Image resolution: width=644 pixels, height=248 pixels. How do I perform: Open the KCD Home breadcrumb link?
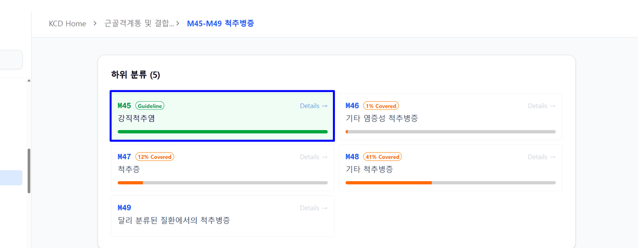[67, 24]
